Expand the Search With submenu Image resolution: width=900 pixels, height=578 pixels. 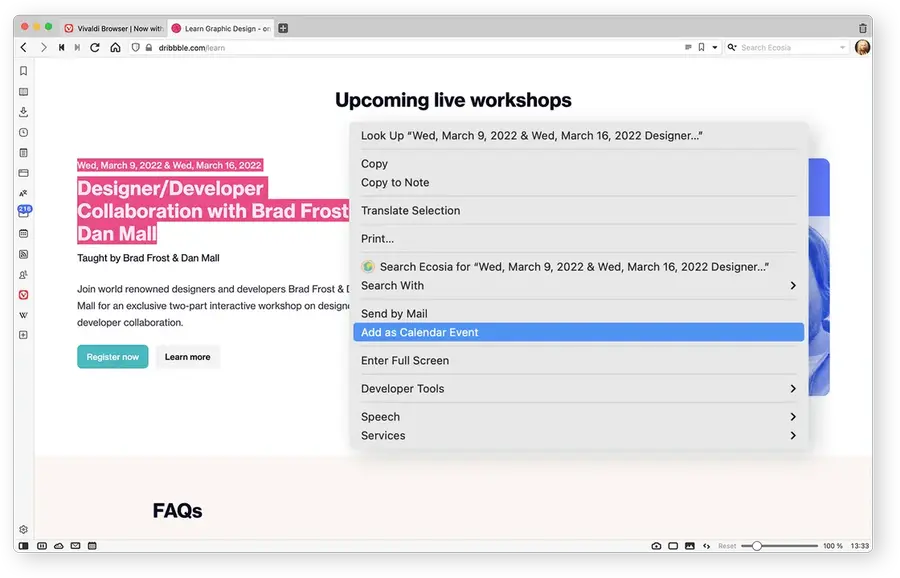click(579, 286)
